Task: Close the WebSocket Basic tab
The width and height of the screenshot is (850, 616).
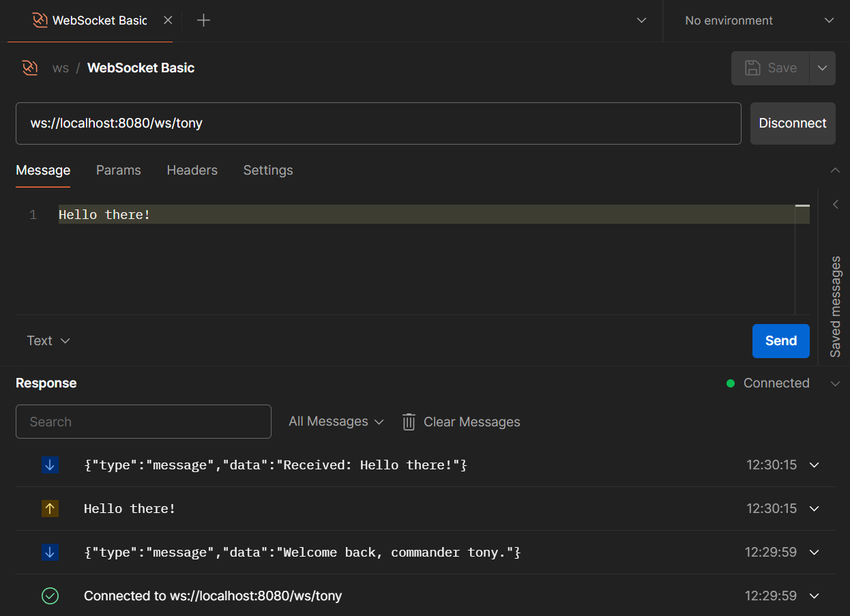Action: pos(168,20)
